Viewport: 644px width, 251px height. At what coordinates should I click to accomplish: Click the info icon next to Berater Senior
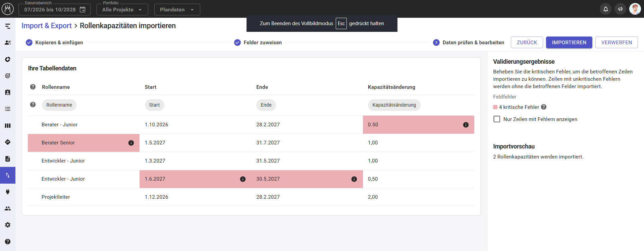click(131, 143)
